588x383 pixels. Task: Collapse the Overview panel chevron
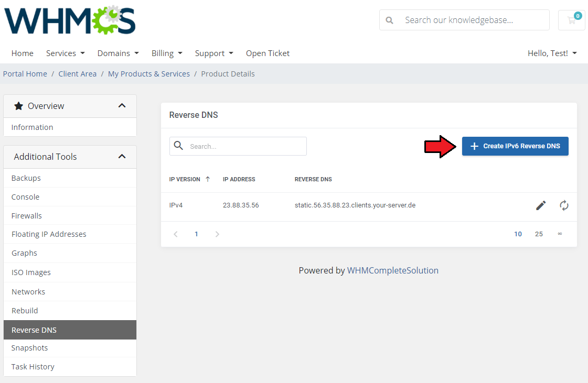(x=122, y=106)
